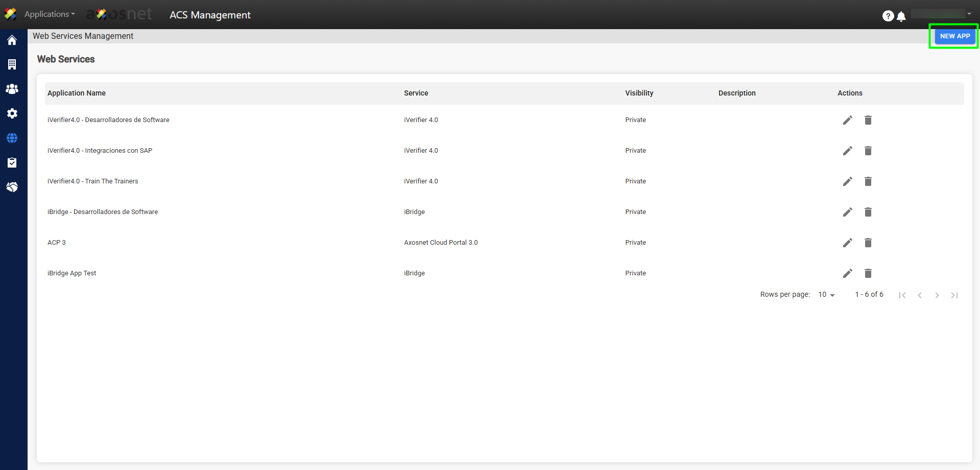This screenshot has height=470, width=980.
Task: Expand the user account dropdown
Action: [941, 14]
